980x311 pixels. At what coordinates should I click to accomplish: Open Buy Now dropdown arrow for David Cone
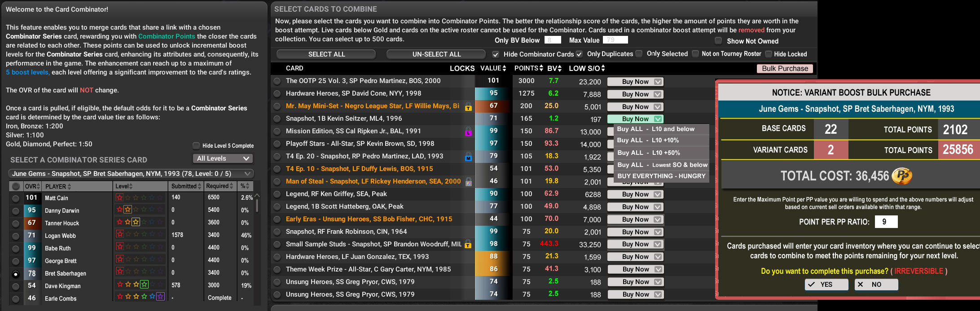pos(658,94)
